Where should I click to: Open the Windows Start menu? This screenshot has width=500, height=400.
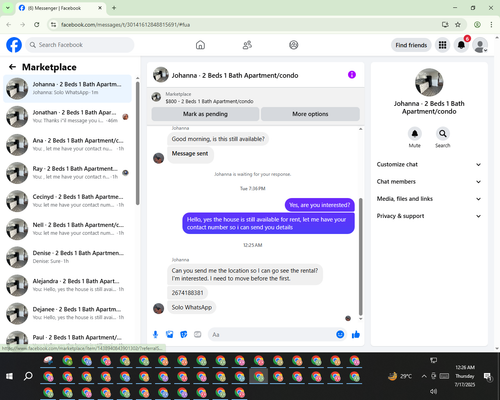[x=9, y=376]
